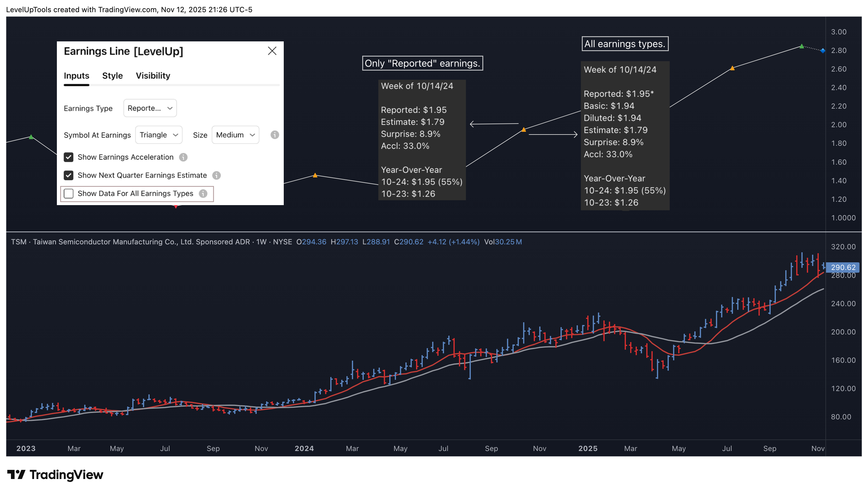Enable Show Data For All Earnings Types
Viewport: 868px width, 493px height.
69,194
